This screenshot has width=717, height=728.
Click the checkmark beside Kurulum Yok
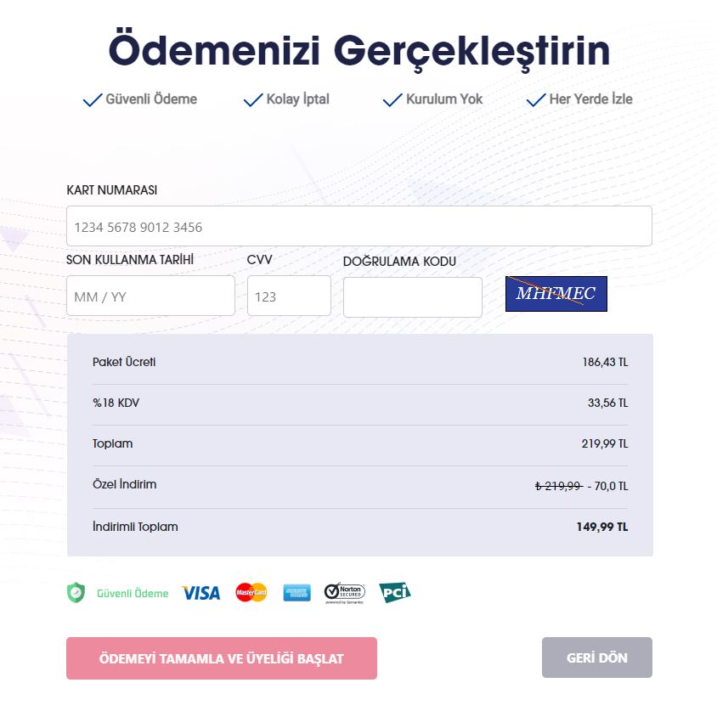tap(392, 100)
